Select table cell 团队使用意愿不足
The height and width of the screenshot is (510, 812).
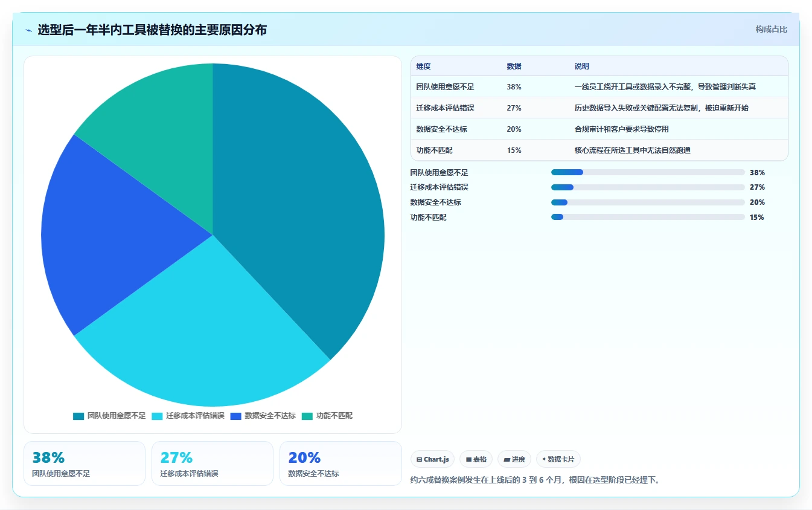click(446, 87)
